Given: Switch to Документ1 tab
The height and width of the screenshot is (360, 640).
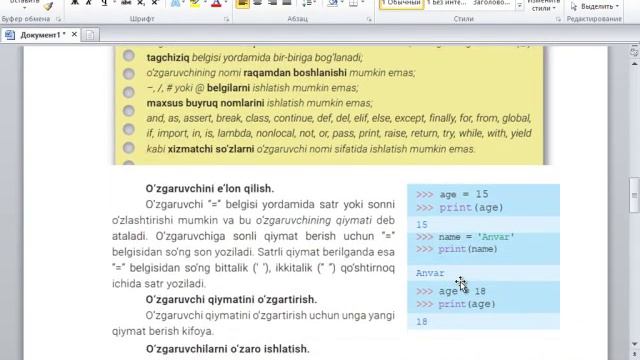Looking at the screenshot, I should coord(42,35).
